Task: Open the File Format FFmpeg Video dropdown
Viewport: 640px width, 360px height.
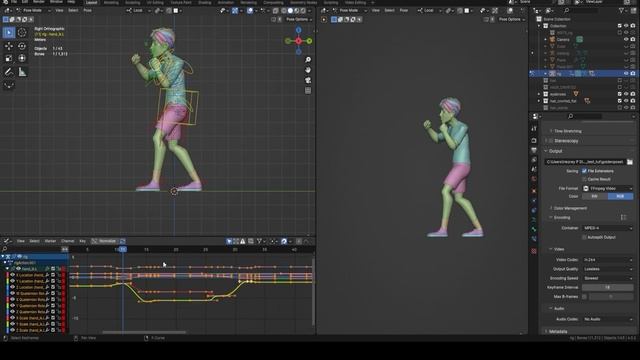Action: coord(608,189)
